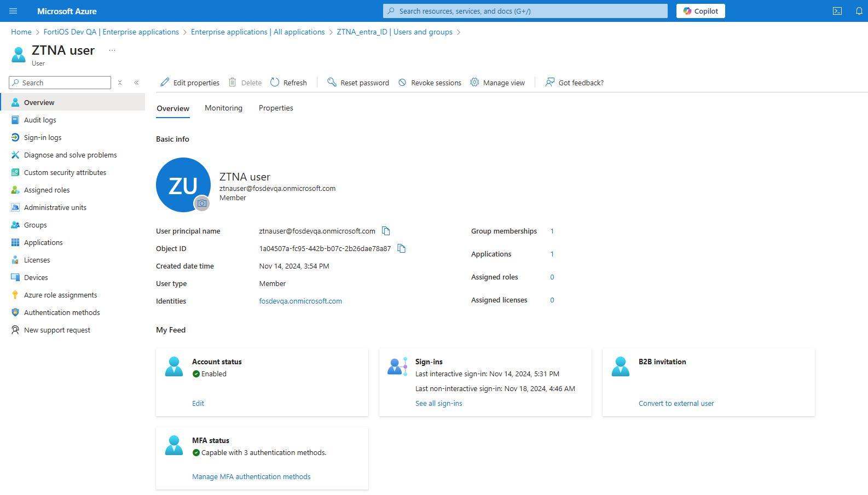The height and width of the screenshot is (495, 868).
Task: Switch to the Properties tab
Action: [x=276, y=108]
